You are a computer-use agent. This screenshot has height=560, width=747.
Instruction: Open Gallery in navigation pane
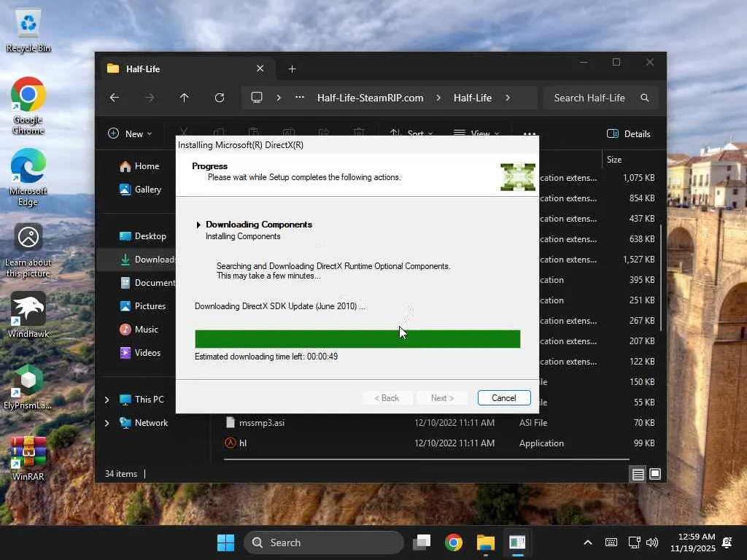tap(141, 190)
